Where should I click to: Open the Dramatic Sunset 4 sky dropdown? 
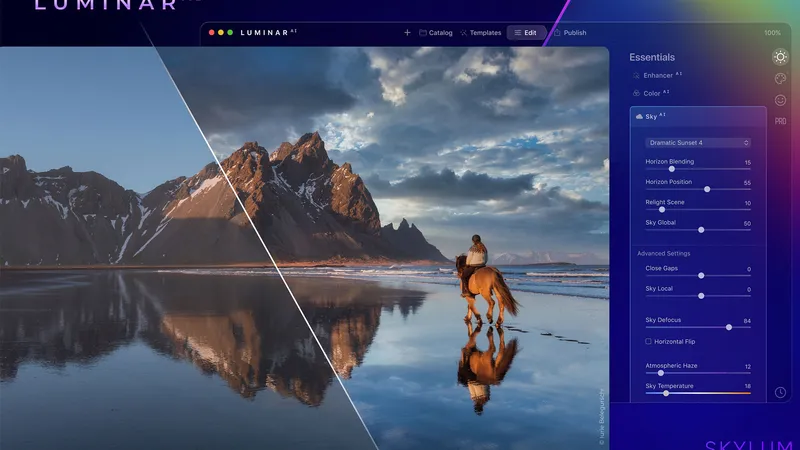[x=697, y=143]
